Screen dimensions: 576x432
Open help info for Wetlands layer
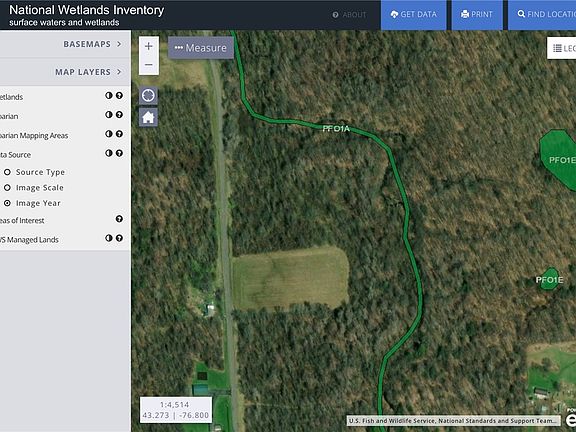point(119,96)
